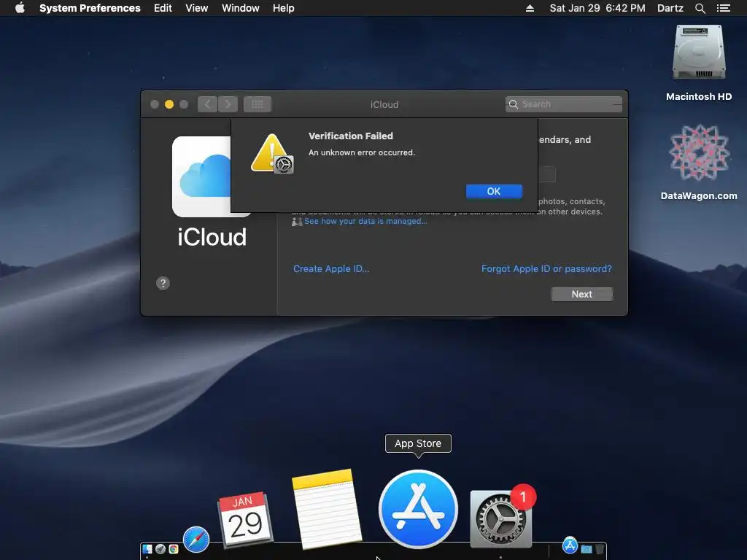Open the Apple menu
Viewport: 747px width, 560px height.
[x=20, y=8]
